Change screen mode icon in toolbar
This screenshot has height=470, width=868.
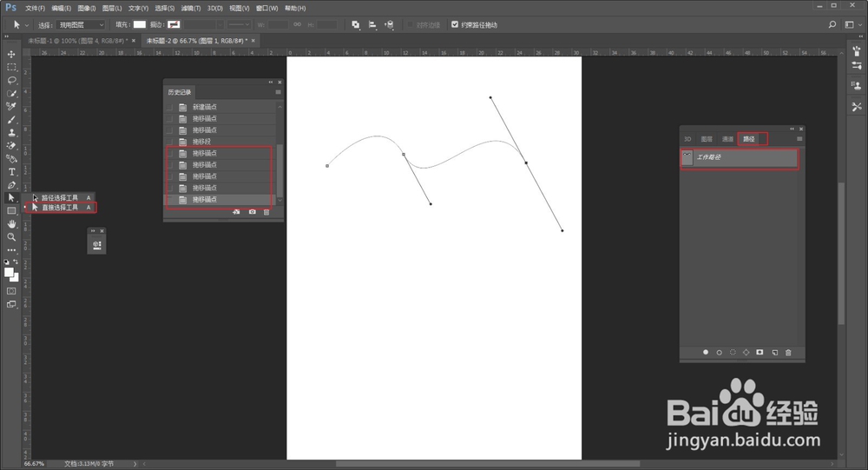(11, 304)
